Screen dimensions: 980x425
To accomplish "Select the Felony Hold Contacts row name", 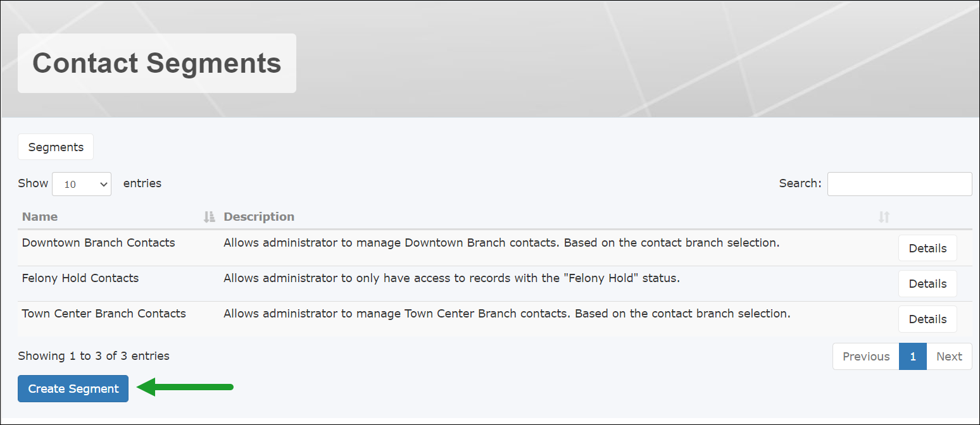I will click(80, 278).
